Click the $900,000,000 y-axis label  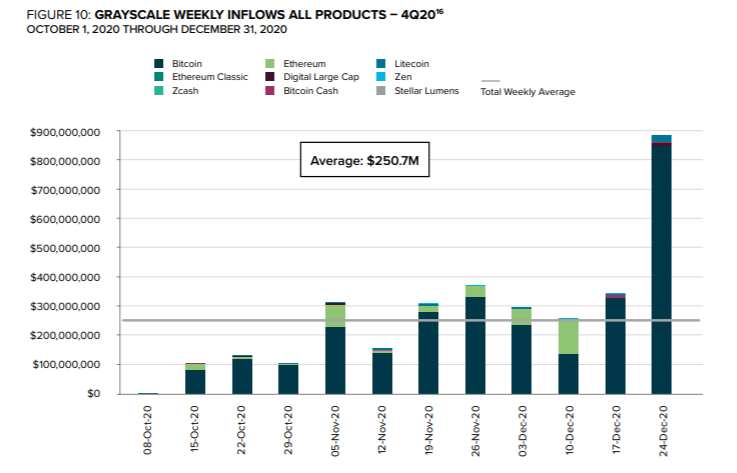pos(62,132)
